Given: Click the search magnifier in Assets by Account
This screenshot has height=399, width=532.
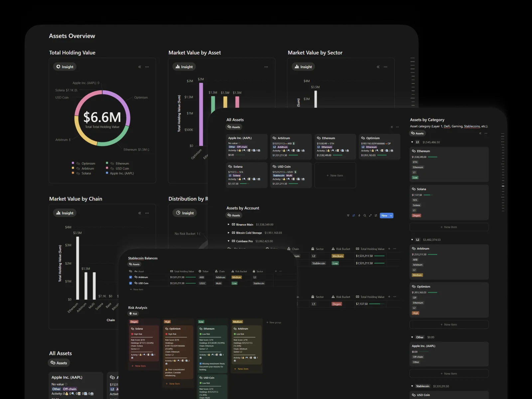Looking at the screenshot, I should [365, 215].
